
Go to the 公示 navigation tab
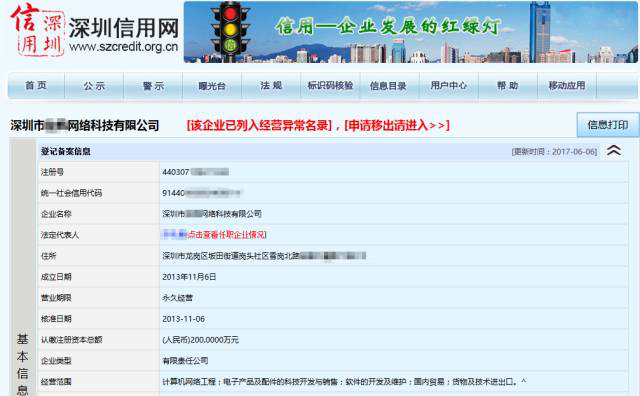94,85
